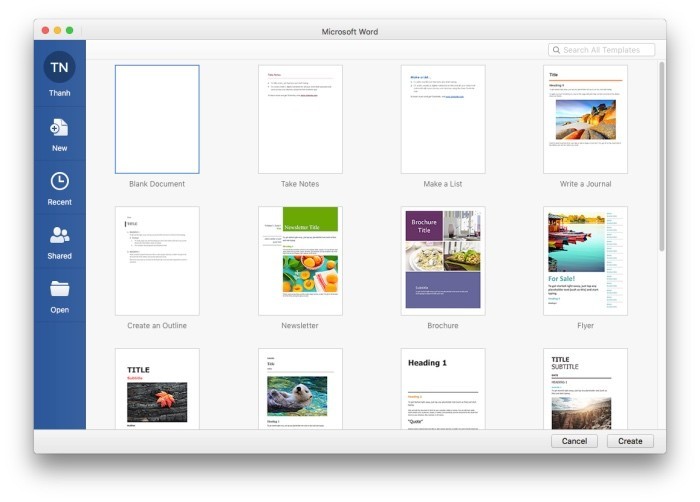Click the Cancel button
Image resolution: width=700 pixels, height=502 pixels.
(x=574, y=441)
